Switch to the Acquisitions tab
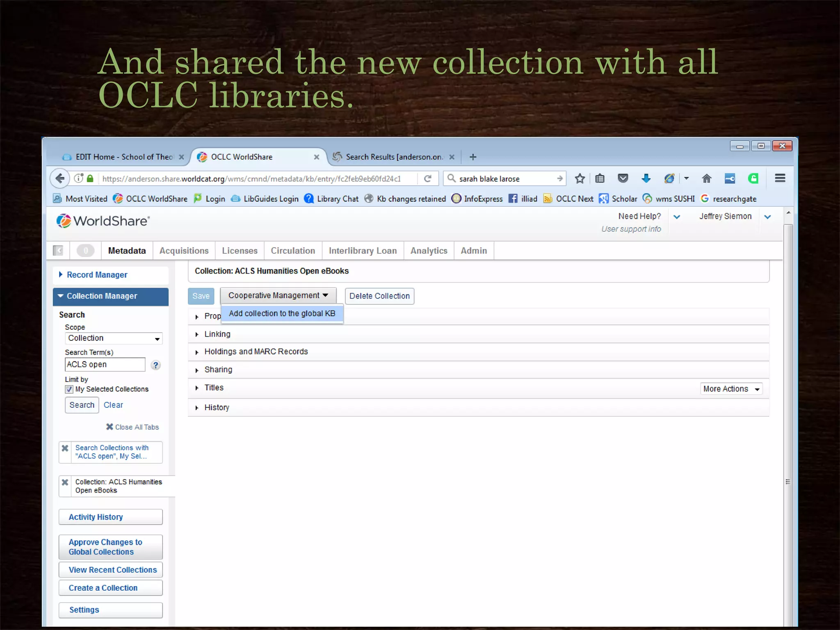This screenshot has height=630, width=840. [184, 251]
